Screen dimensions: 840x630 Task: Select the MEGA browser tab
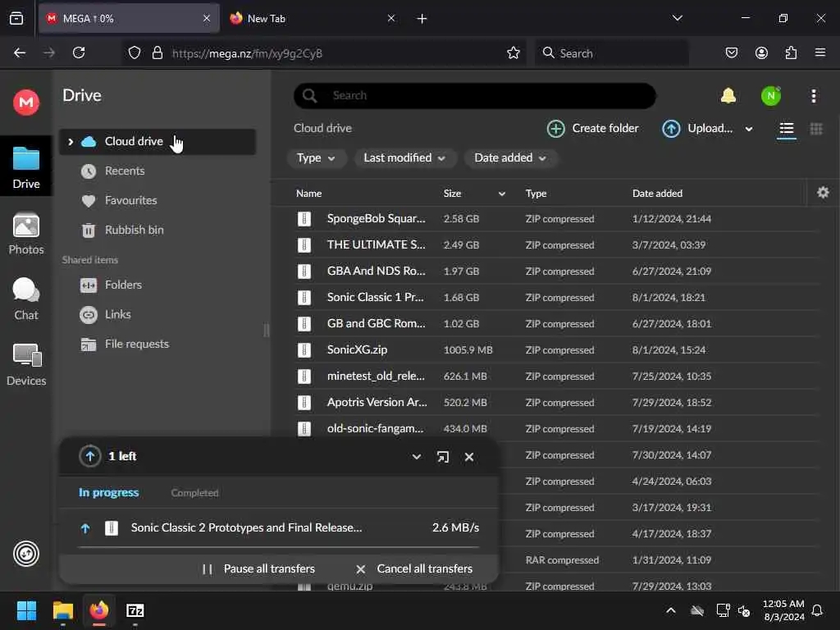[129, 18]
